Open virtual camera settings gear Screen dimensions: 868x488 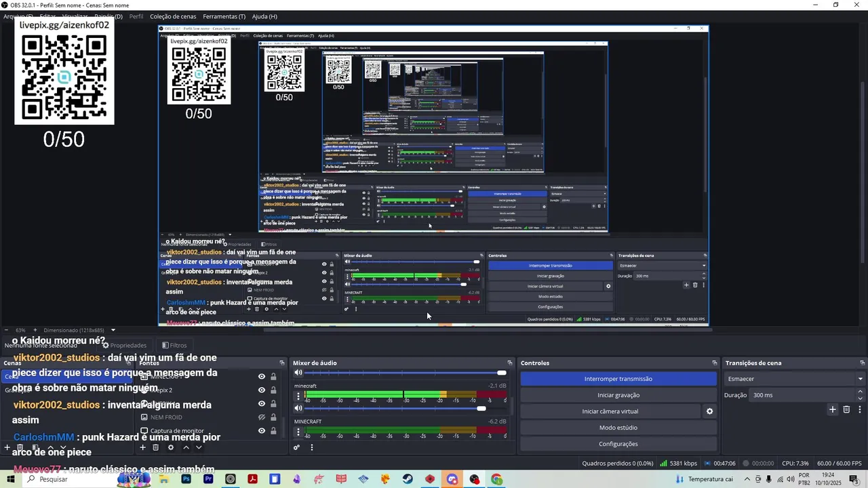709,411
